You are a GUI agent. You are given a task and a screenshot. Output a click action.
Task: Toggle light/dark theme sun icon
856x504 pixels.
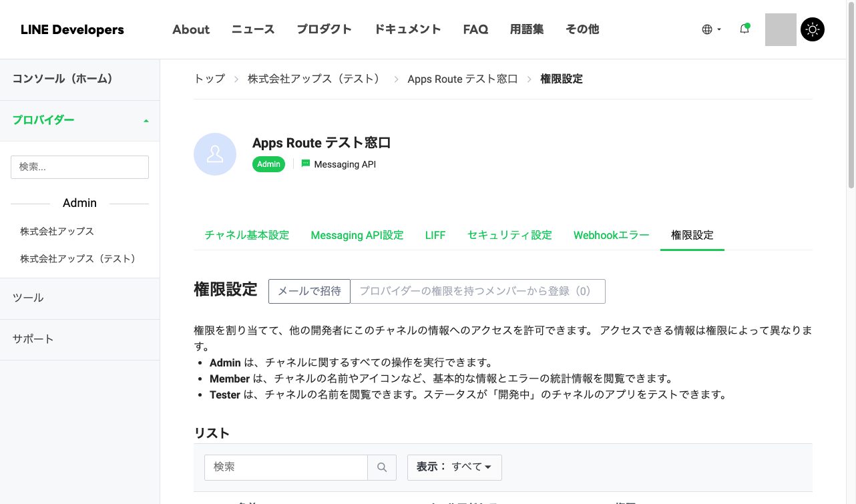[x=813, y=29]
